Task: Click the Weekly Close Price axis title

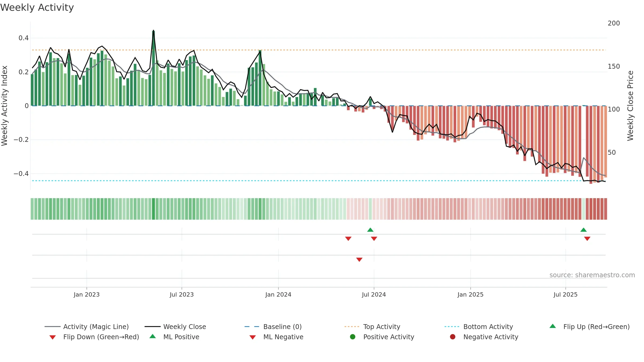Action: (630, 106)
